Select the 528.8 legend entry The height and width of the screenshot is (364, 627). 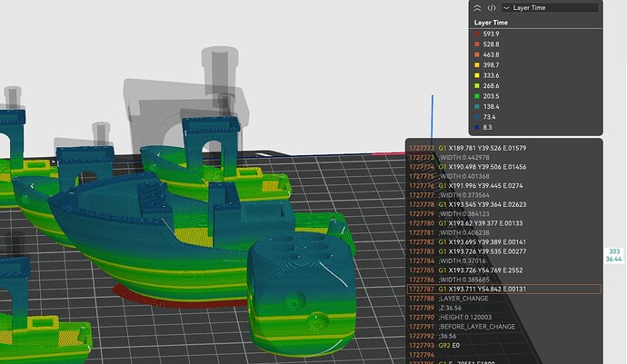coord(487,44)
